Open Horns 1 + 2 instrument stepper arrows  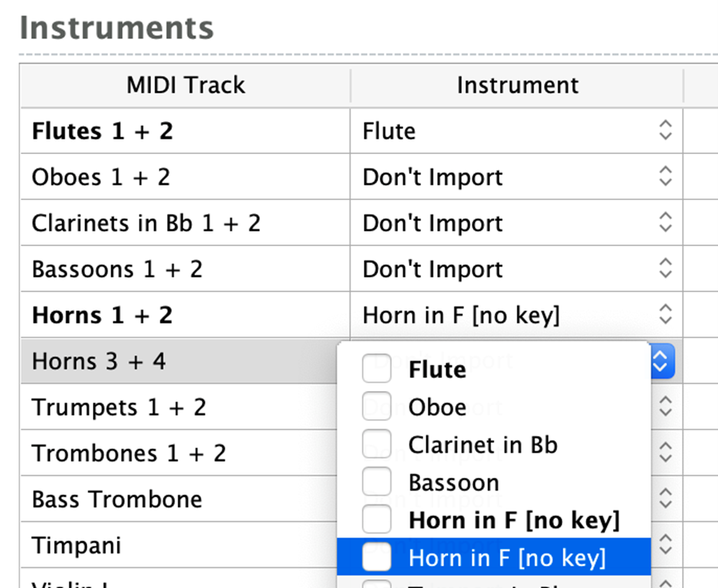point(665,315)
